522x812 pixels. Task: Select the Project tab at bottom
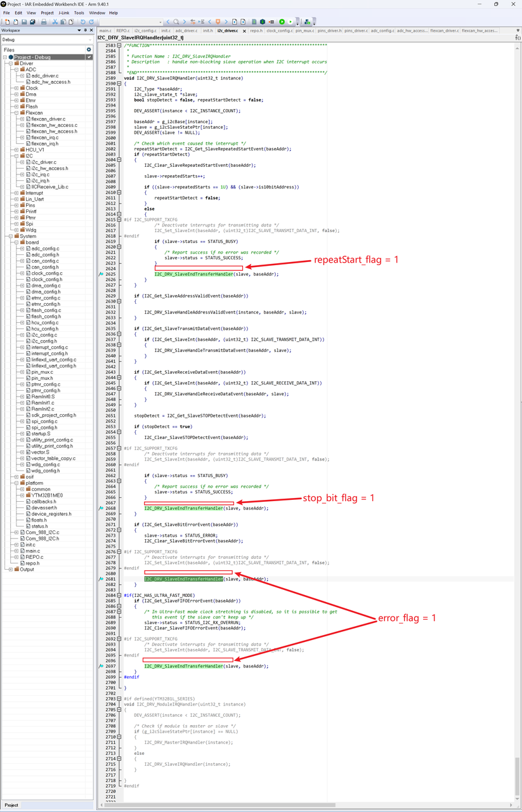pyautogui.click(x=11, y=805)
